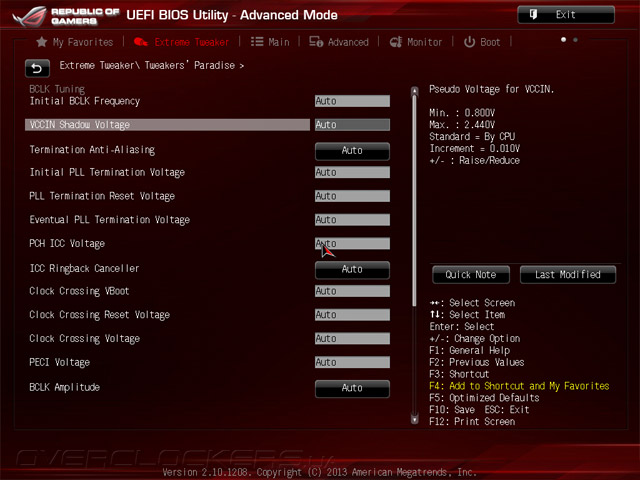Select Eventual PLL Termination Voltage label
The height and width of the screenshot is (480, 640).
point(109,220)
